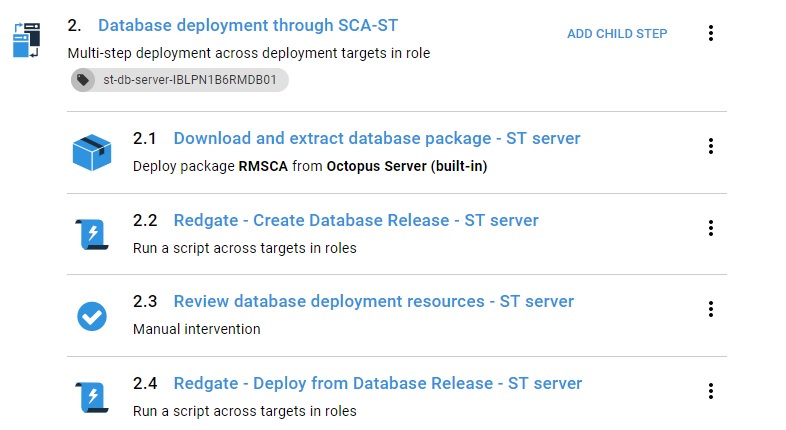786x430 pixels.
Task: Open three-dot menu for step 2.3
Action: pos(711,309)
